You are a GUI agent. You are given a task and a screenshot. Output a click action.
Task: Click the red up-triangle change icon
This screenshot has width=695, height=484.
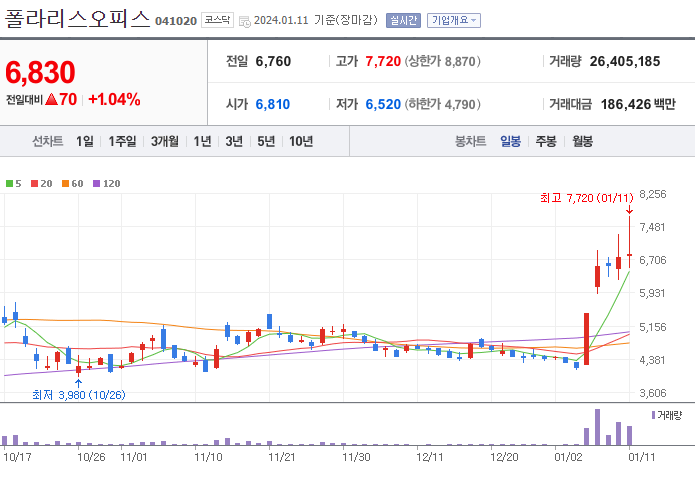tap(51, 99)
